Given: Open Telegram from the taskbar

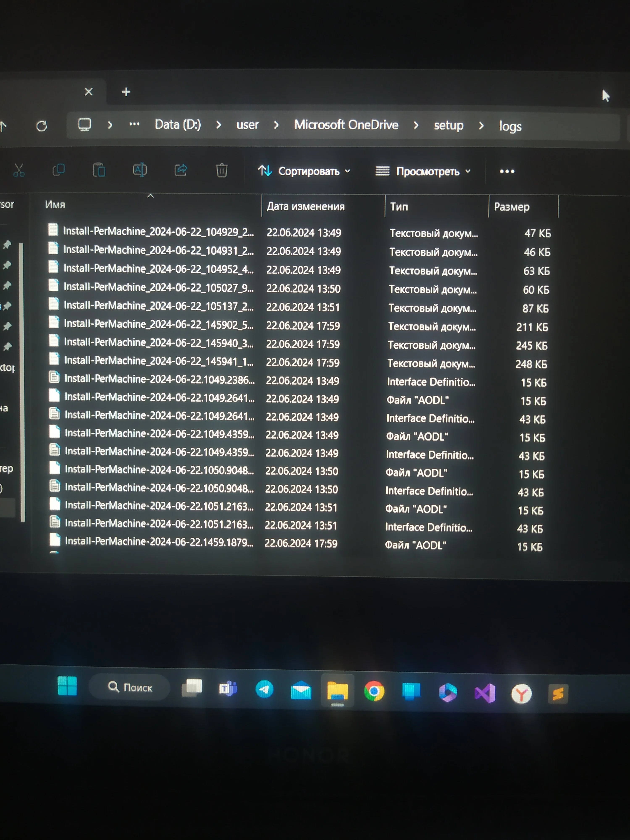Looking at the screenshot, I should pos(264,689).
